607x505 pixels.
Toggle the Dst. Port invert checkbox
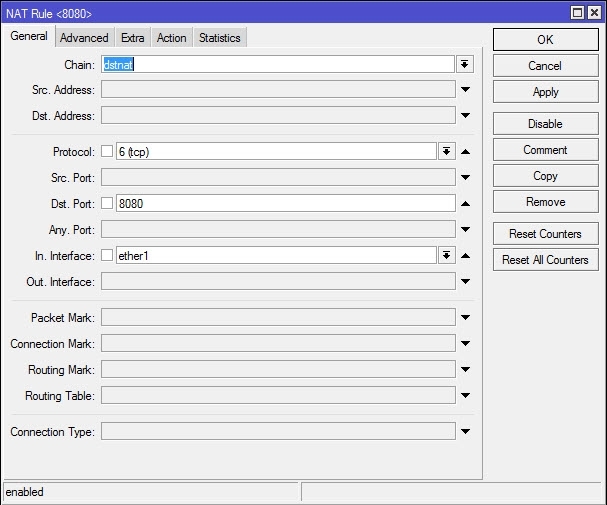[107, 204]
